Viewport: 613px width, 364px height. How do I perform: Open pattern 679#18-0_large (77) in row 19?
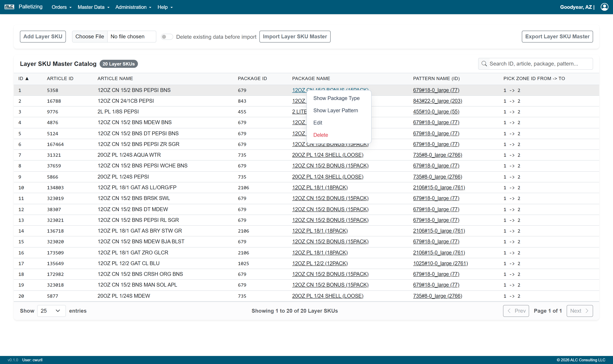436,285
